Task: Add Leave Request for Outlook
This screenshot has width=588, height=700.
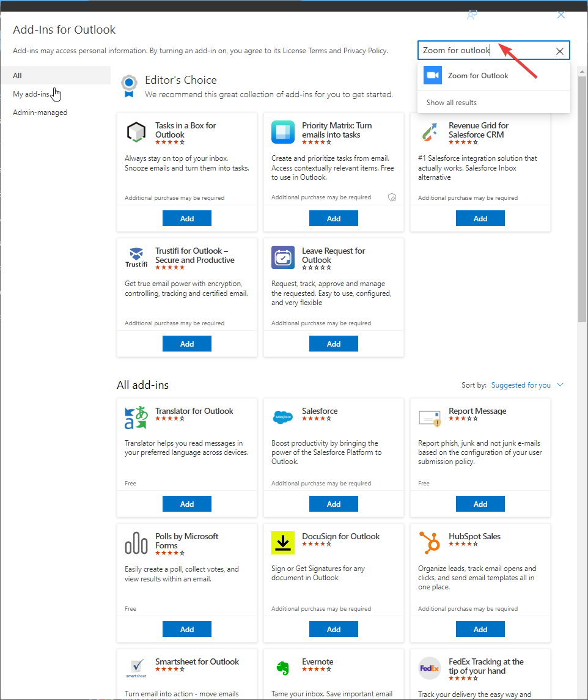Action: [x=334, y=344]
